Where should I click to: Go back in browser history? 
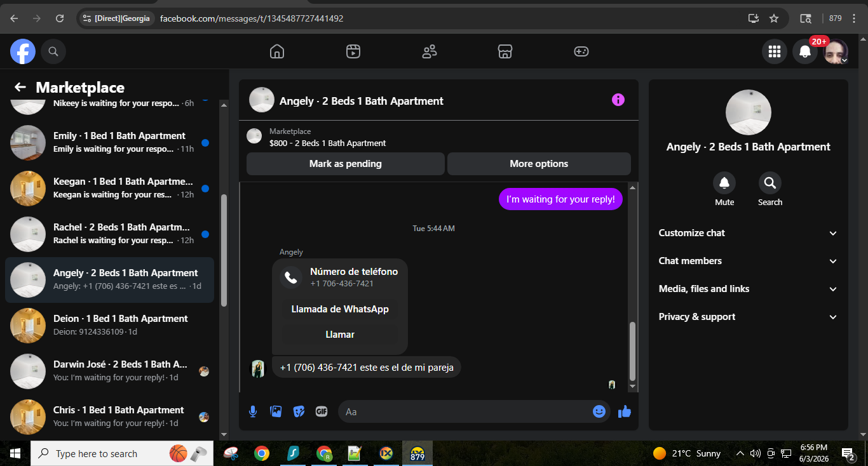click(x=14, y=18)
